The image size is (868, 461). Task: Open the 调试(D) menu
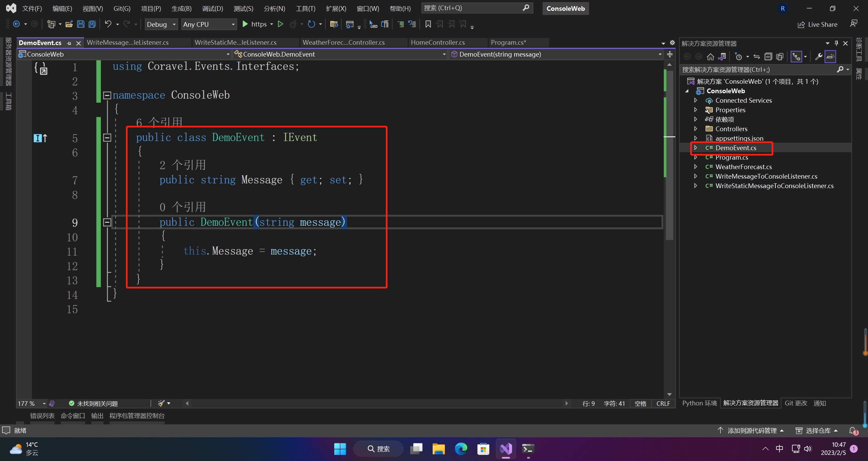click(212, 8)
